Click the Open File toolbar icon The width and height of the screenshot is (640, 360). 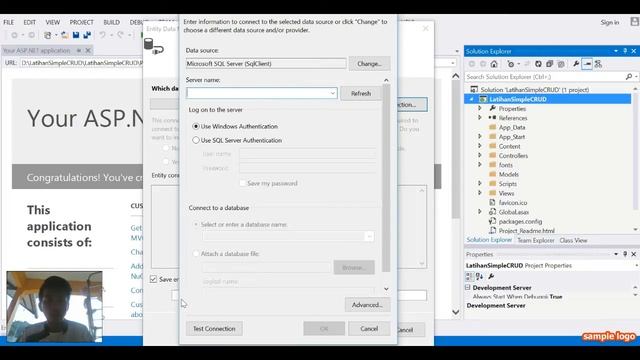65,36
